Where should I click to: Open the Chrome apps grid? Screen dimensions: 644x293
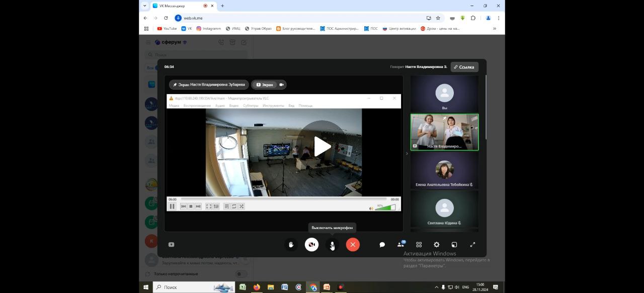146,29
